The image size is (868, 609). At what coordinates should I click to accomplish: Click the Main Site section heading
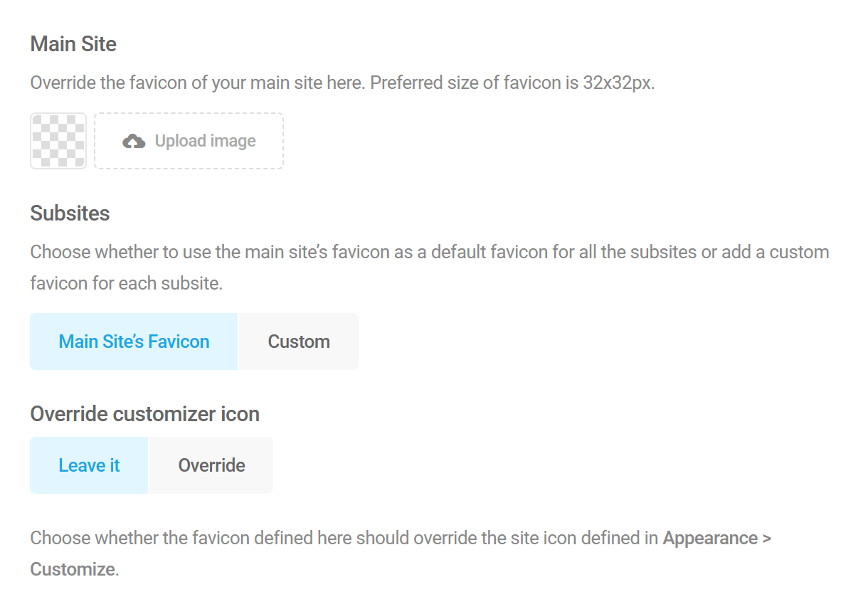(73, 44)
